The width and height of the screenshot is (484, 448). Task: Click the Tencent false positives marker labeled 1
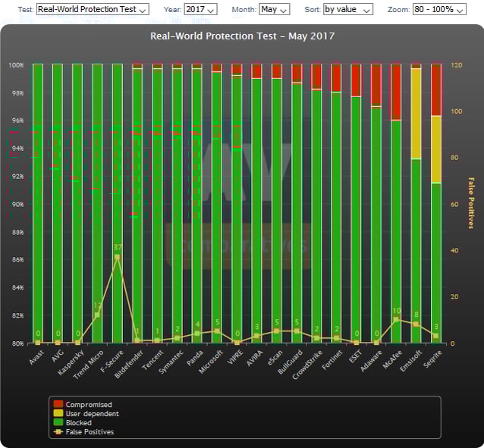click(157, 340)
